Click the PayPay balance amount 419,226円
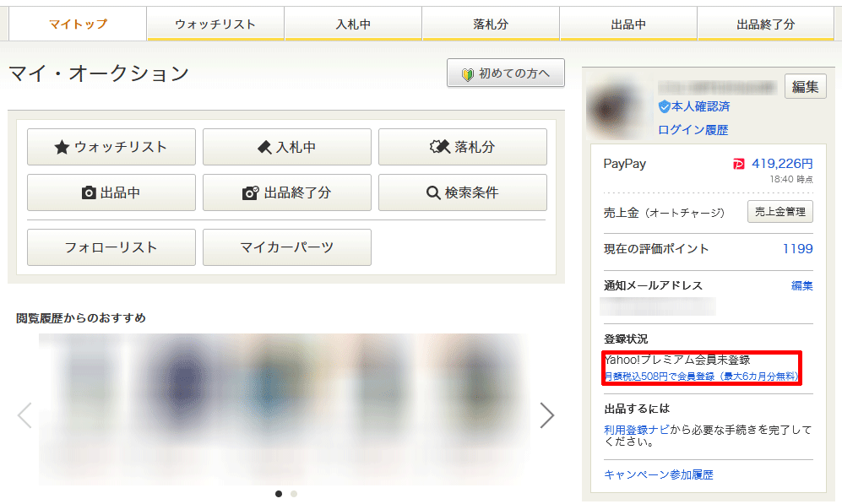This screenshot has width=842, height=504. point(781,164)
